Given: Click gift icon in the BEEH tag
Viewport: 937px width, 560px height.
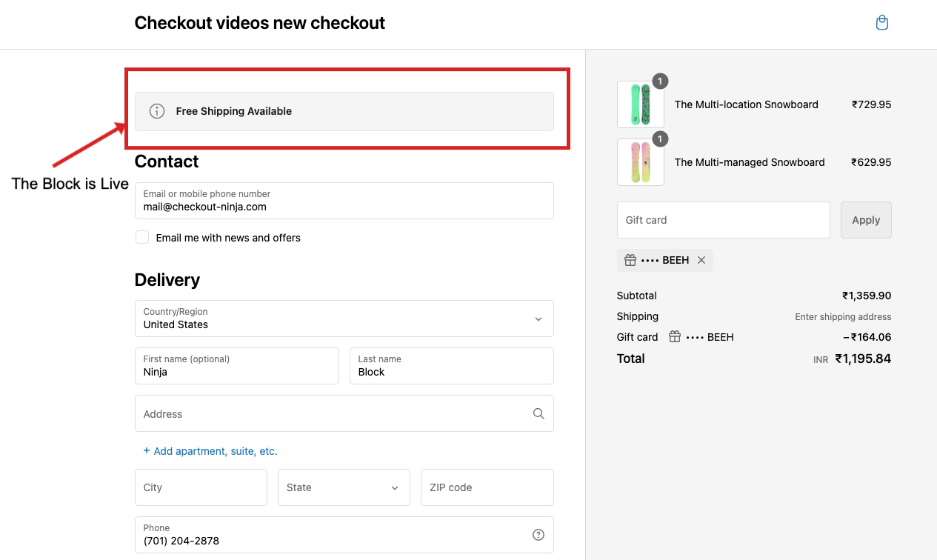Looking at the screenshot, I should pos(630,260).
